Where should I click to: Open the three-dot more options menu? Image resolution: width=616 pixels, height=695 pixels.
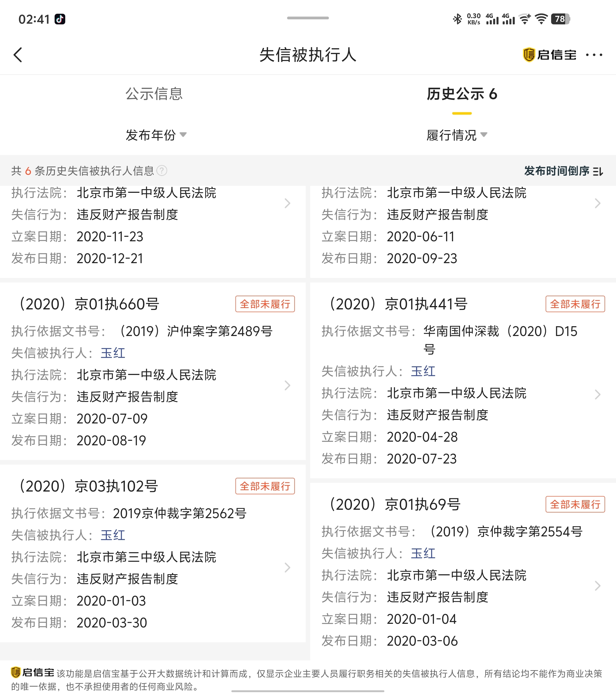tap(594, 55)
